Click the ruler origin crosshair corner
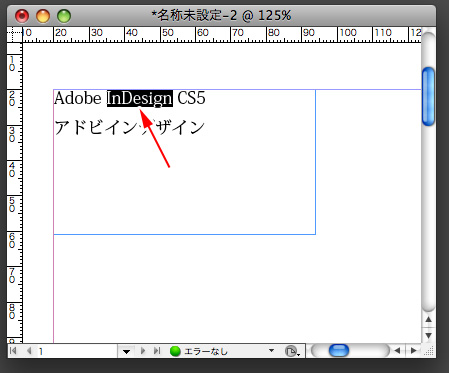This screenshot has width=449, height=373. coord(15,34)
